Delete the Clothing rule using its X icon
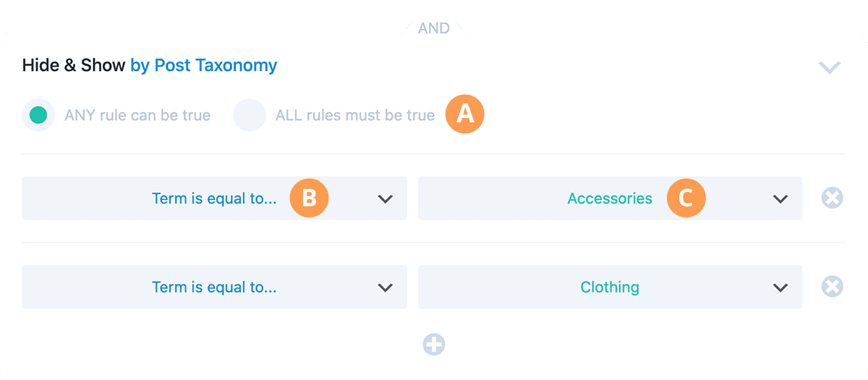The width and height of the screenshot is (868, 380). pyautogui.click(x=833, y=287)
